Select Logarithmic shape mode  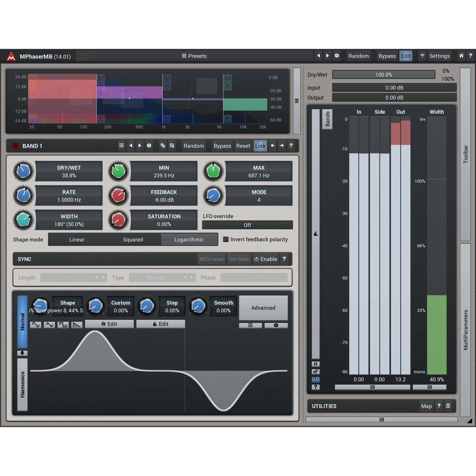click(189, 239)
